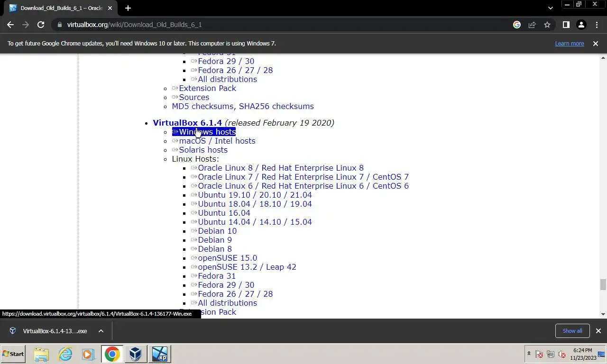
Task: Open the Chrome profile avatar
Action: (581, 25)
